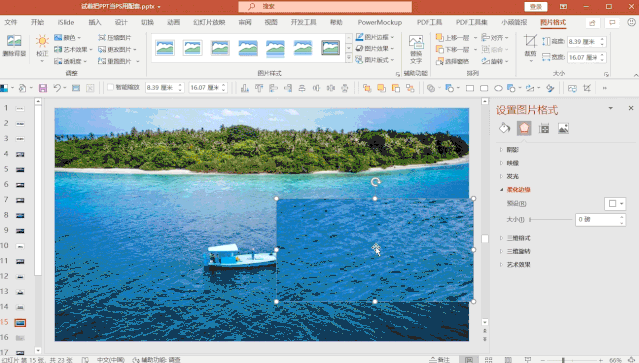Open the Artistic Effects (艺术效果) ribbon dropdown
The image size is (639, 363).
(x=73, y=49)
